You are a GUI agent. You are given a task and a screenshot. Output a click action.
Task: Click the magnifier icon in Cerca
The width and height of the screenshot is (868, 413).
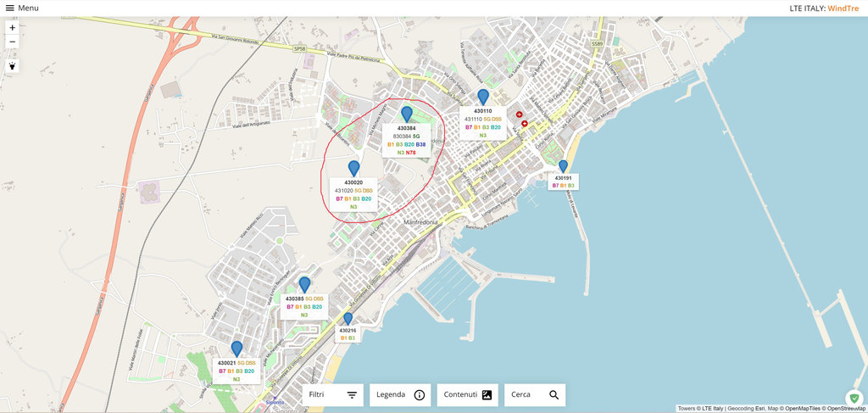pos(554,394)
